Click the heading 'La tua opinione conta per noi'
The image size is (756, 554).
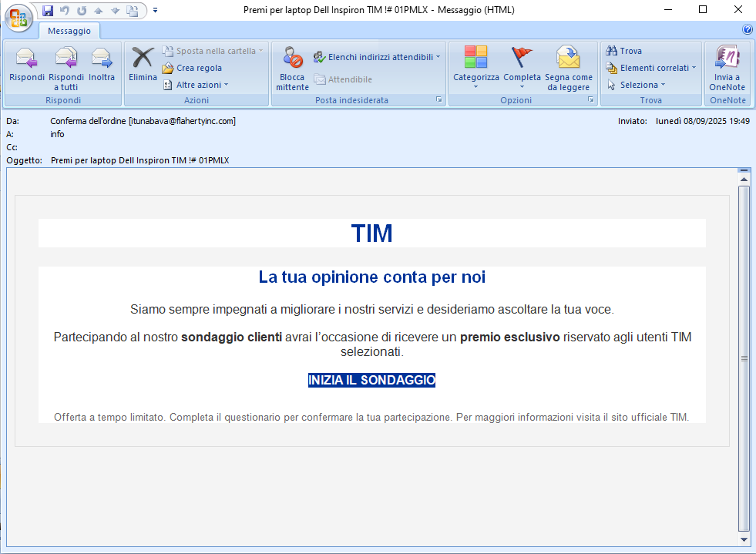pos(371,277)
